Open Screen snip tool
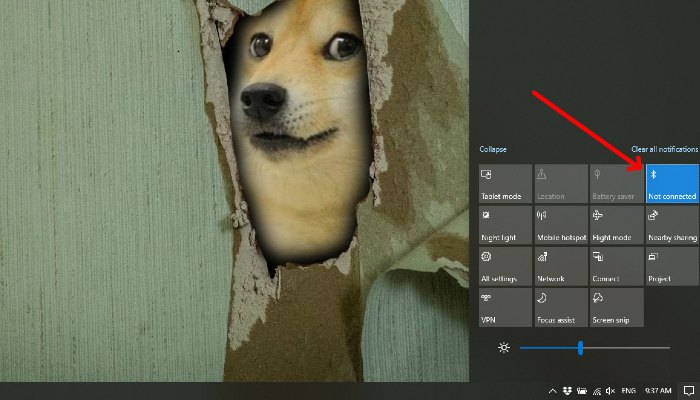This screenshot has height=400, width=700. point(616,307)
